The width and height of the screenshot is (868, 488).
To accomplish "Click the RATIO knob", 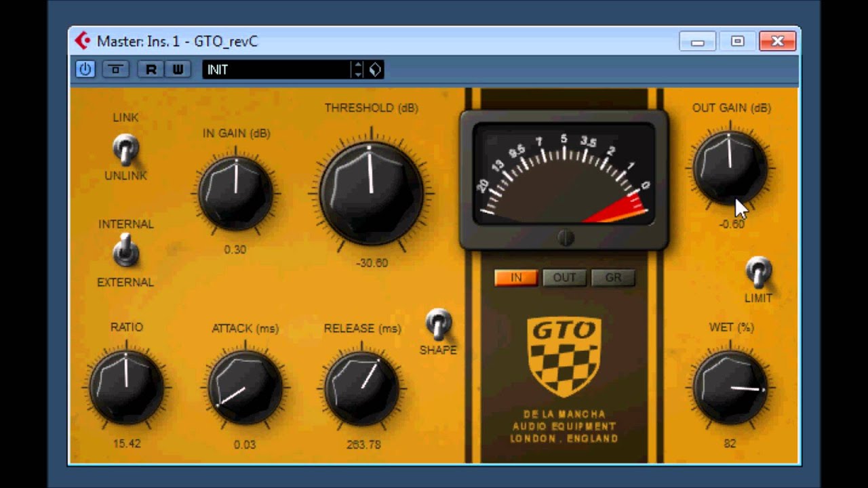I will (126, 387).
